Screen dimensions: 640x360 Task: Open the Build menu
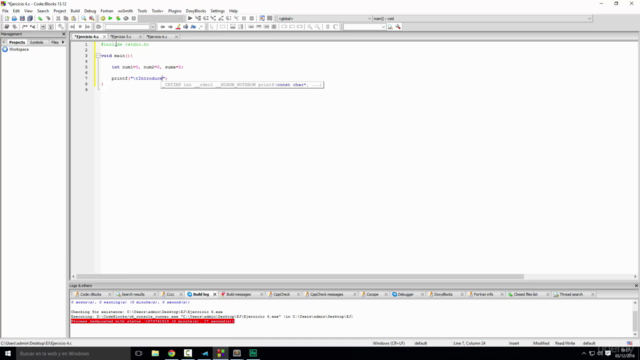(75, 11)
